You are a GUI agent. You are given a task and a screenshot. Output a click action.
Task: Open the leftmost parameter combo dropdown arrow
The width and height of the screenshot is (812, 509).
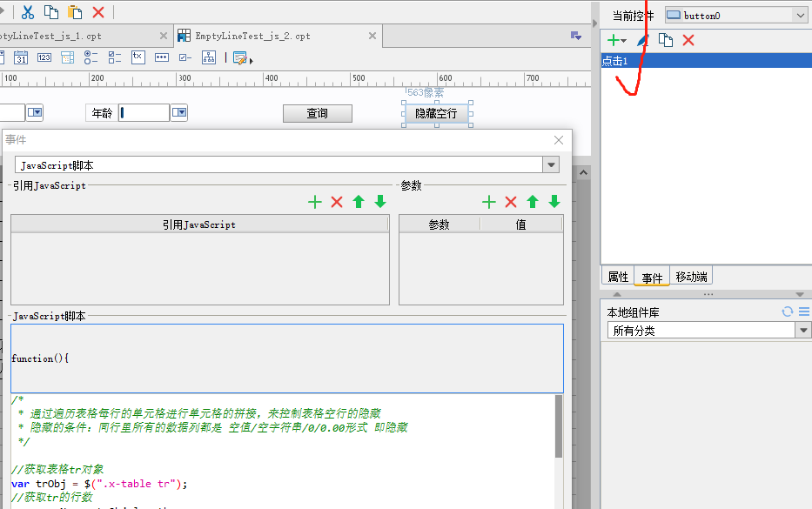coord(35,112)
